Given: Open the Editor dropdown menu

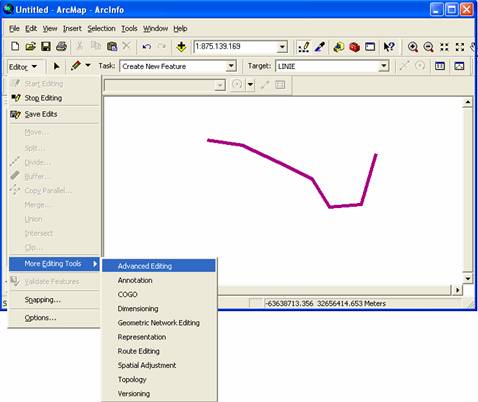Looking at the screenshot, I should tap(23, 67).
